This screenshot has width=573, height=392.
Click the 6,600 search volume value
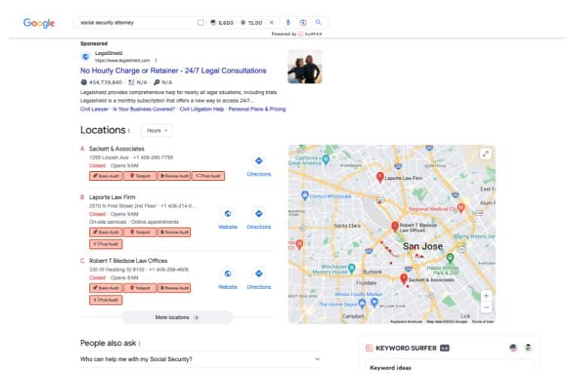225,23
